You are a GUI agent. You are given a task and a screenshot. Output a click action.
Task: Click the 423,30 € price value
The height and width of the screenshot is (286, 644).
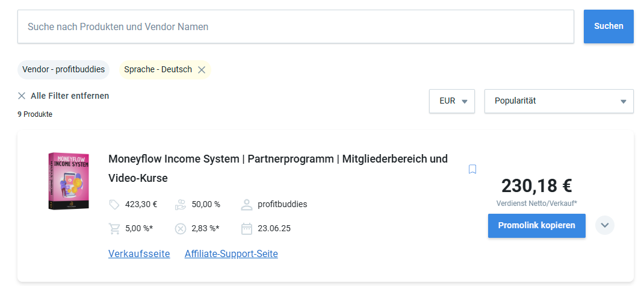click(141, 204)
